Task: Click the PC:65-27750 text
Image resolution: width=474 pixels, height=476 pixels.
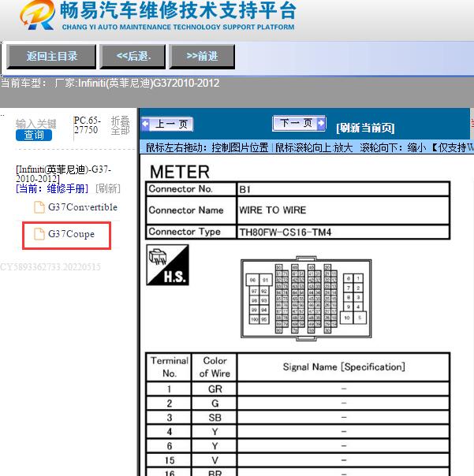Action: 87,125
